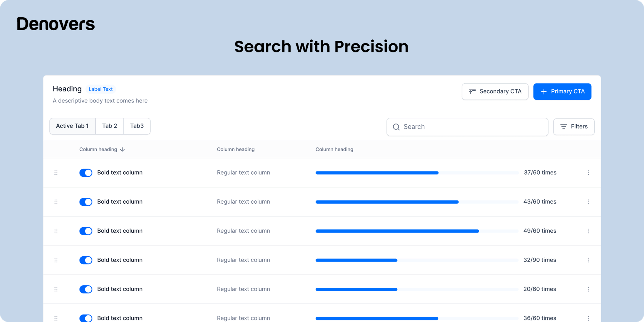Screen dimensions: 644x322
Task: Toggle off the switch in the 37/60 times row
Action: coord(86,173)
